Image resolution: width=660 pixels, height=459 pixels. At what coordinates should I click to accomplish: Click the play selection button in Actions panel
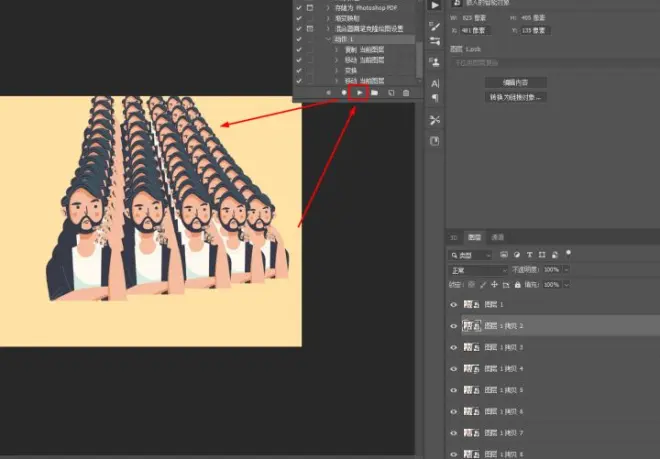pos(359,93)
